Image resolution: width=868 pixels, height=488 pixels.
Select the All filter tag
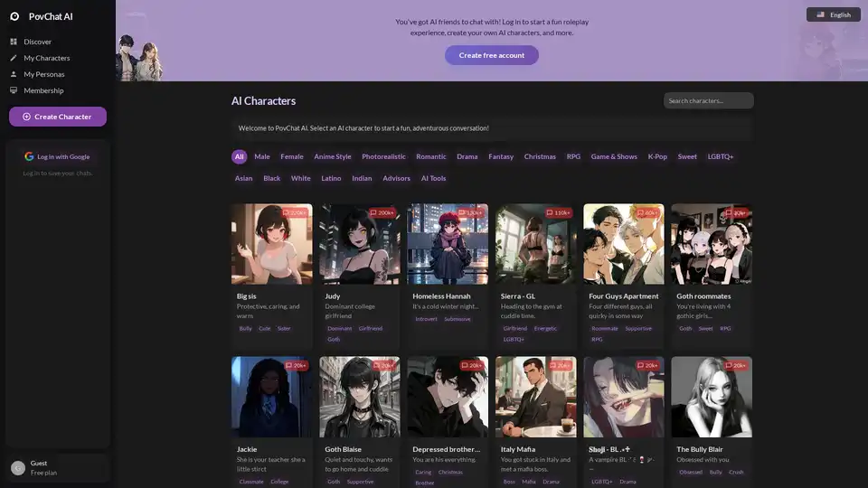pos(239,156)
